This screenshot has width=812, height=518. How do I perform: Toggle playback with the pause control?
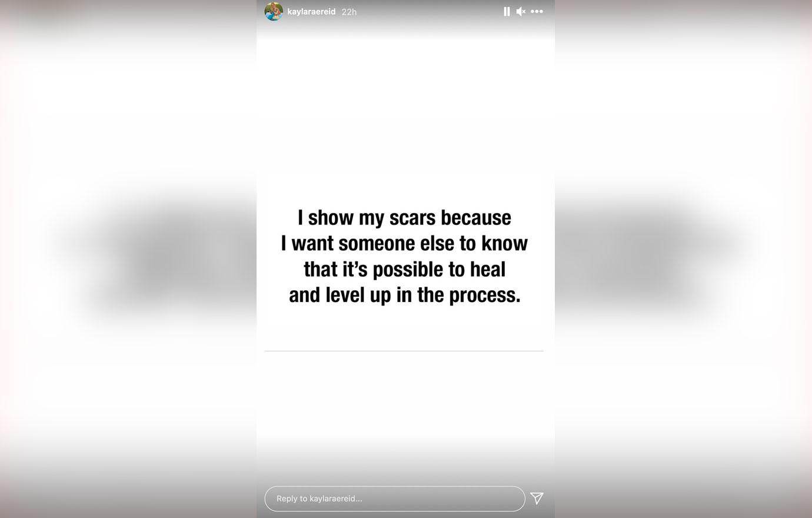tap(507, 11)
